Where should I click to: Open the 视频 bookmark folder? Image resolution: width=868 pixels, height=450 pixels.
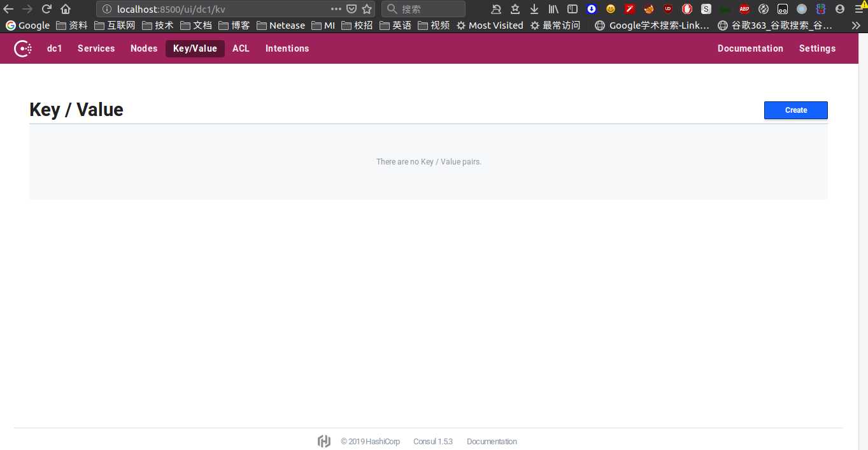coord(434,25)
